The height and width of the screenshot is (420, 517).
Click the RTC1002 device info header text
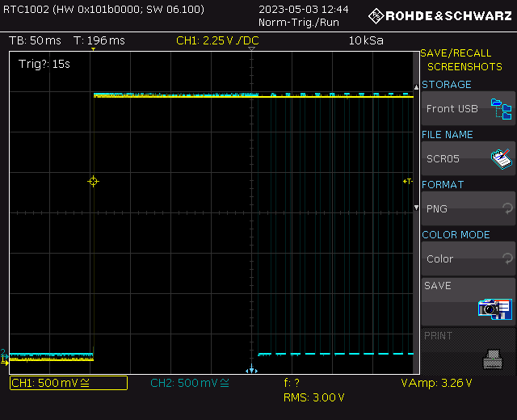coord(103,9)
